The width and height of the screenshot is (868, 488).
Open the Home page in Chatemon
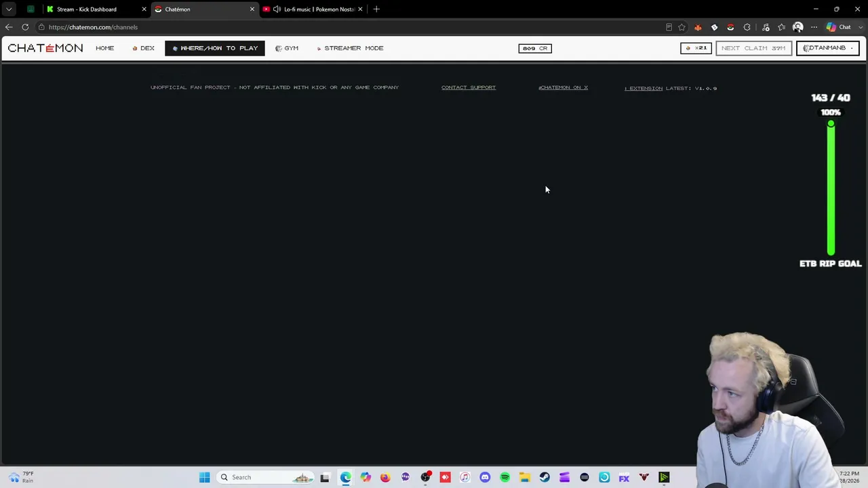pos(104,48)
